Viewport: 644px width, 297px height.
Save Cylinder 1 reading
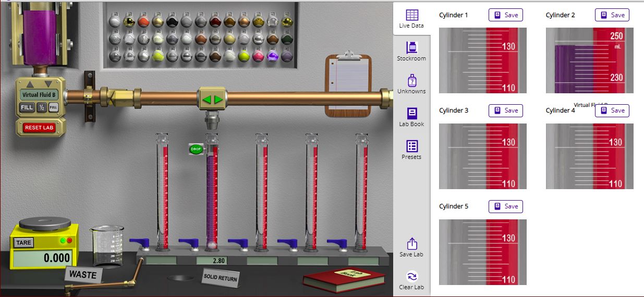click(x=505, y=15)
